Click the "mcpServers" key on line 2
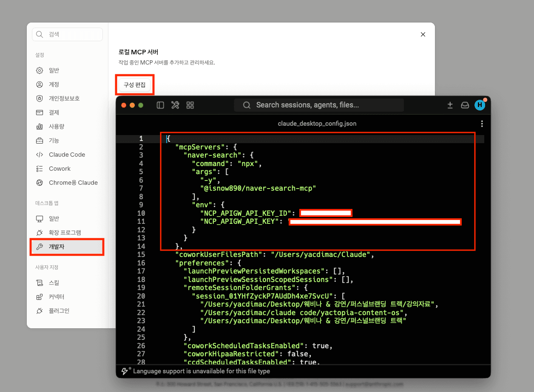Viewport: 534px width, 392px height. tap(200, 147)
